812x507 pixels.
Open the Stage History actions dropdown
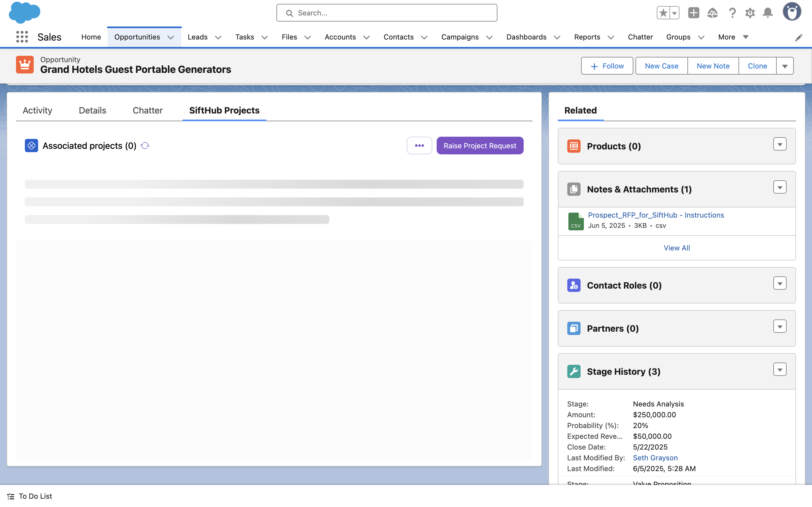(779, 369)
